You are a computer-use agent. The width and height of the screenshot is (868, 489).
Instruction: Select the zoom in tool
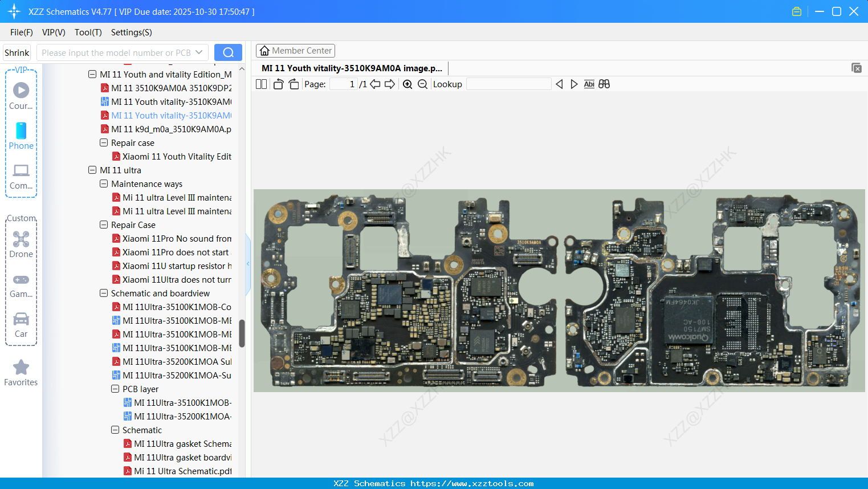point(408,84)
